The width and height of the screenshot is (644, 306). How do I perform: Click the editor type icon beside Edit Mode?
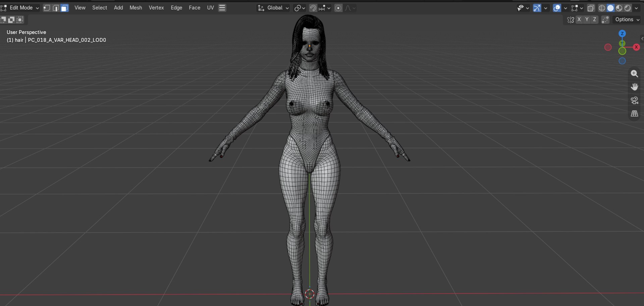[x=4, y=8]
